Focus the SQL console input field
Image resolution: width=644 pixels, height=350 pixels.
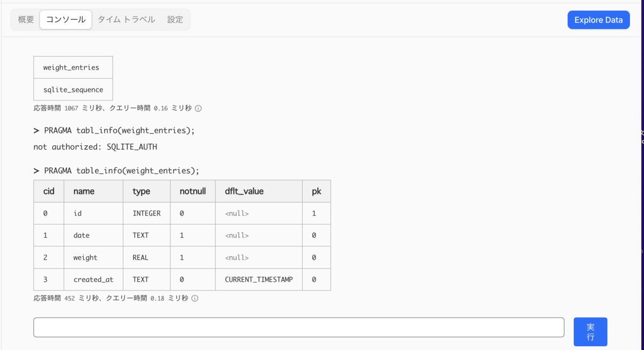pos(299,327)
